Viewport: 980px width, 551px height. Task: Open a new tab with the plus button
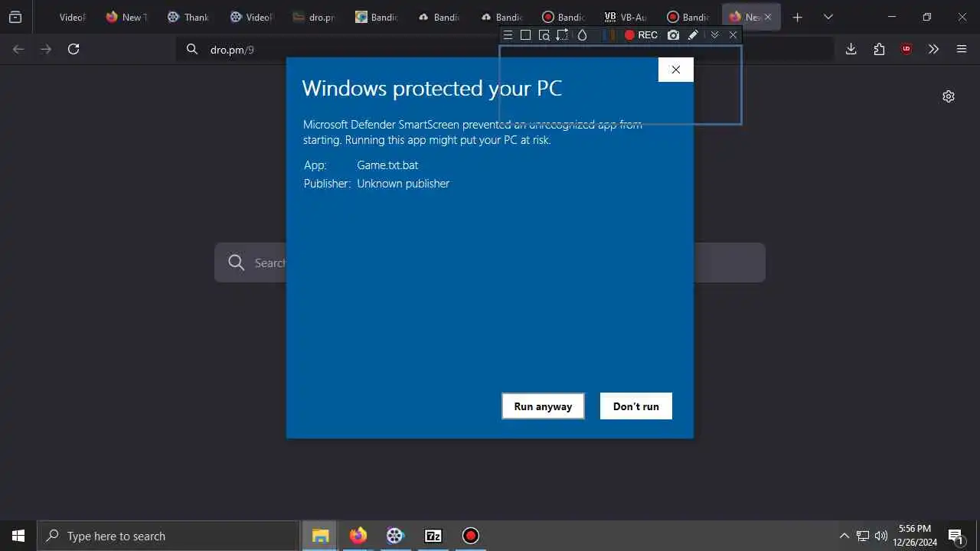[x=797, y=17]
